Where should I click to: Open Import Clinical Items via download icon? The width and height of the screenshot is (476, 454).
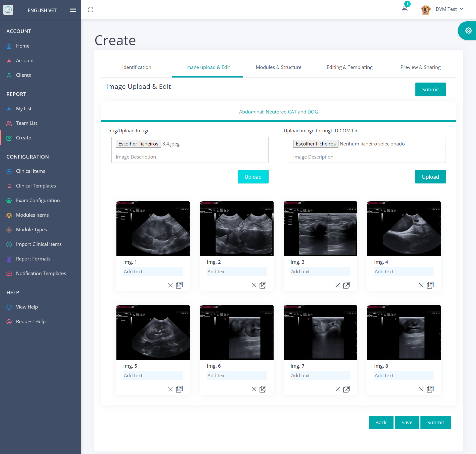[x=9, y=244]
